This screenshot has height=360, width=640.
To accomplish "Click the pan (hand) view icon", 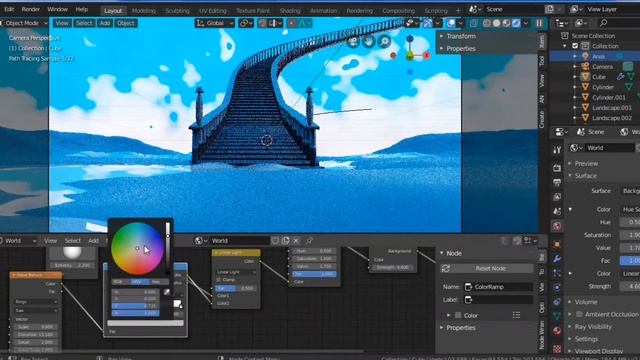I will pyautogui.click(x=369, y=42).
